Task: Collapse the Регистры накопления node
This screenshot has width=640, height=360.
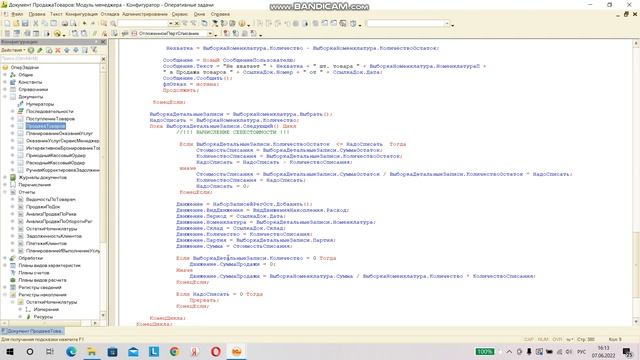Action: coord(5,295)
